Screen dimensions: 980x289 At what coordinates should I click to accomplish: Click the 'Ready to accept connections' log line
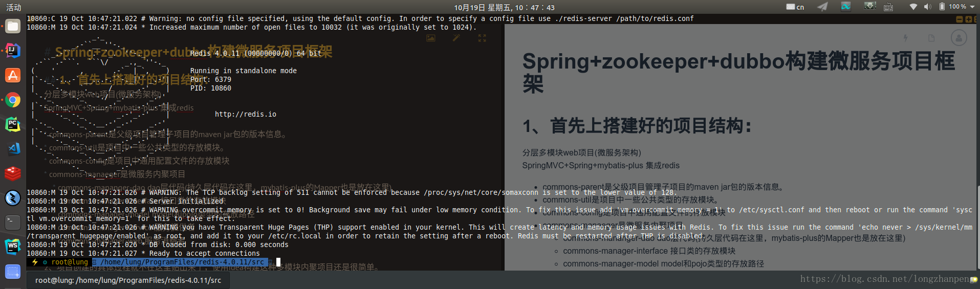(x=143, y=253)
